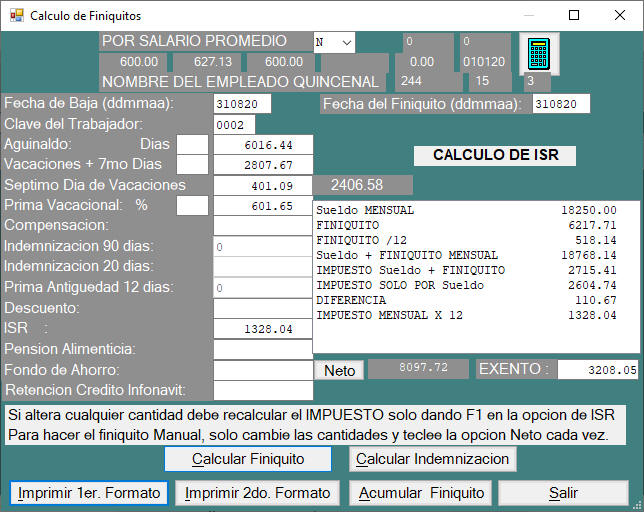Click Imprimir 1er. Formato button
644x512 pixels.
(x=88, y=493)
